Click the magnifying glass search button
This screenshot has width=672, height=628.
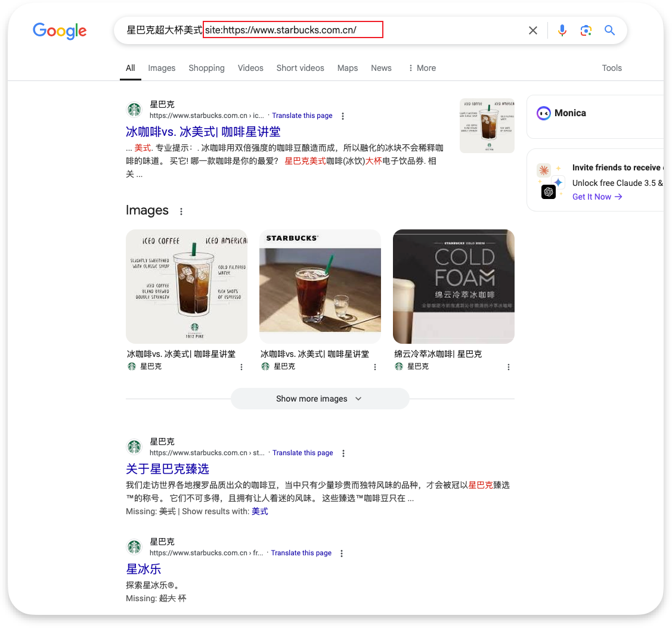click(x=609, y=30)
